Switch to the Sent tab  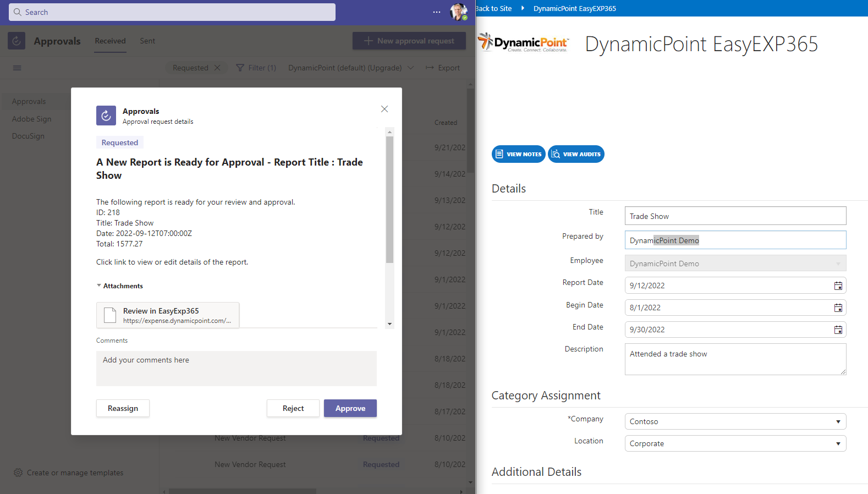147,41
